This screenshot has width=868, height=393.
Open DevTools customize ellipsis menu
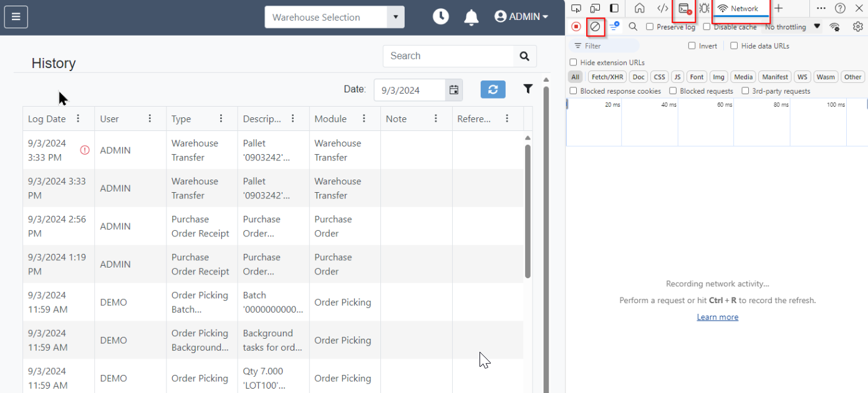(x=821, y=8)
